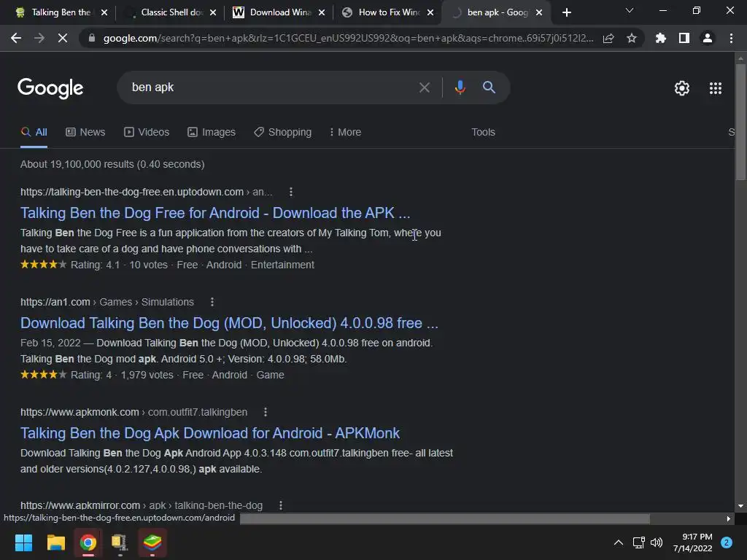Open options for the apkmirror result

tap(281, 505)
